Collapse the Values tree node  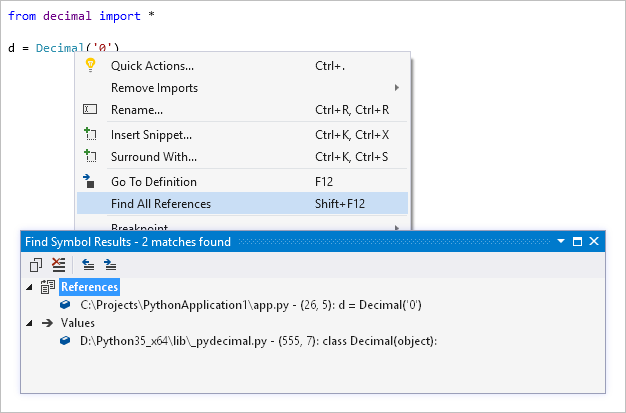pos(29,323)
